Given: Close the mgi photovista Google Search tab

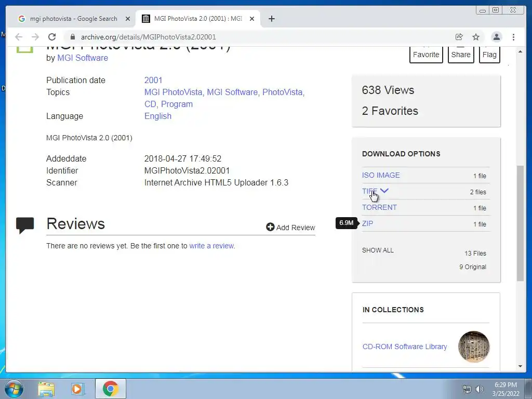Looking at the screenshot, I should (x=128, y=19).
